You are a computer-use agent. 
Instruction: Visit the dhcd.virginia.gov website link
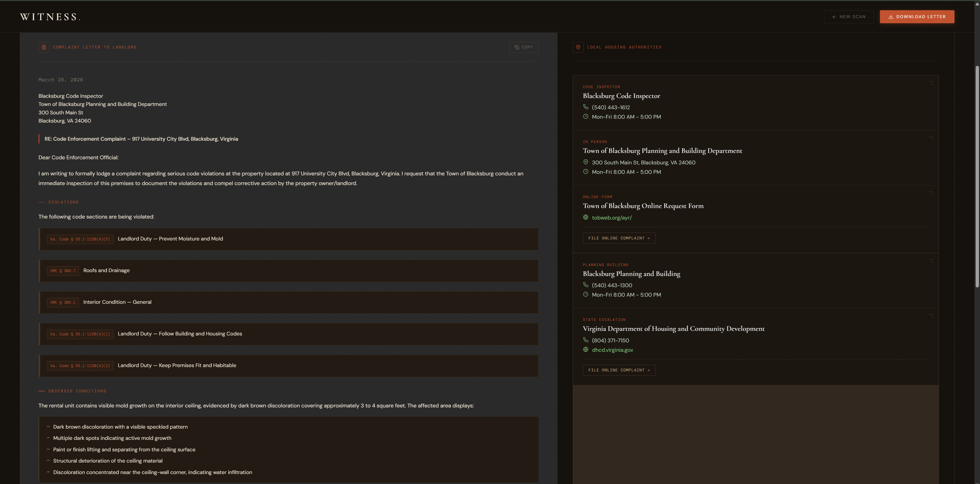tap(612, 350)
